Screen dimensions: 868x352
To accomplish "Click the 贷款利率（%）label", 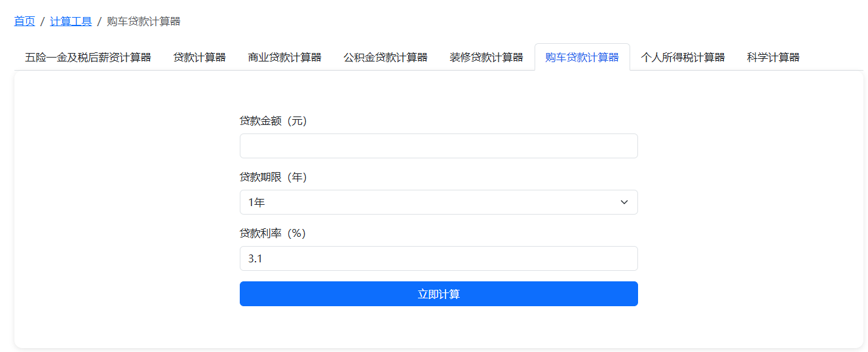I will tap(273, 234).
